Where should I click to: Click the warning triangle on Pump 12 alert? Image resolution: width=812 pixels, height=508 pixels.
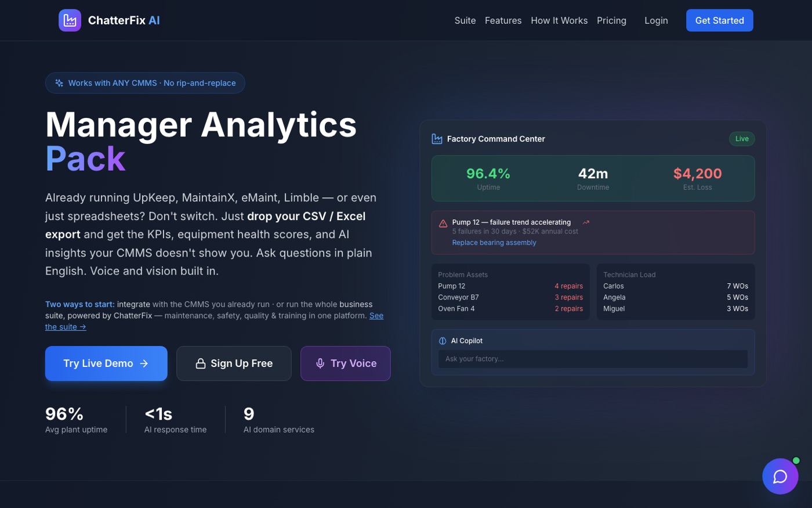point(443,223)
